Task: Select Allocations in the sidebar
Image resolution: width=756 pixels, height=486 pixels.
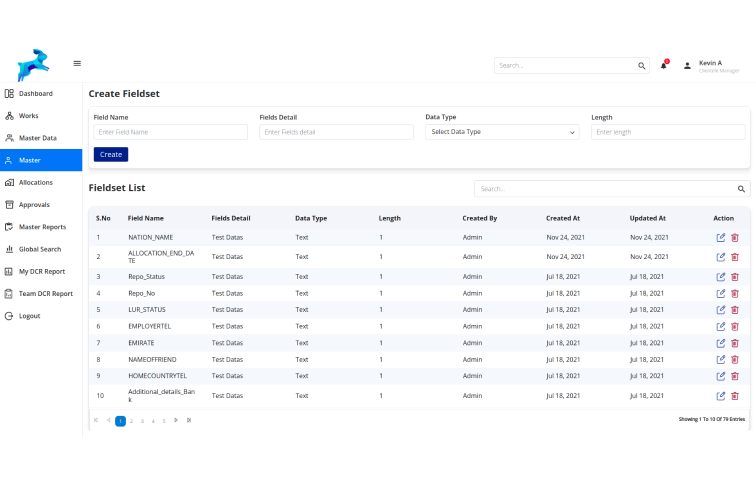Action: click(x=35, y=182)
